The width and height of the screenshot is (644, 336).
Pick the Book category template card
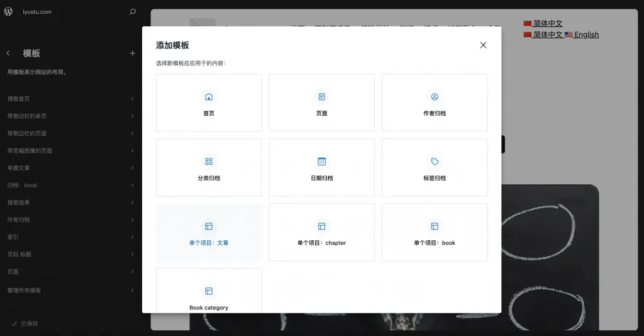209,296
